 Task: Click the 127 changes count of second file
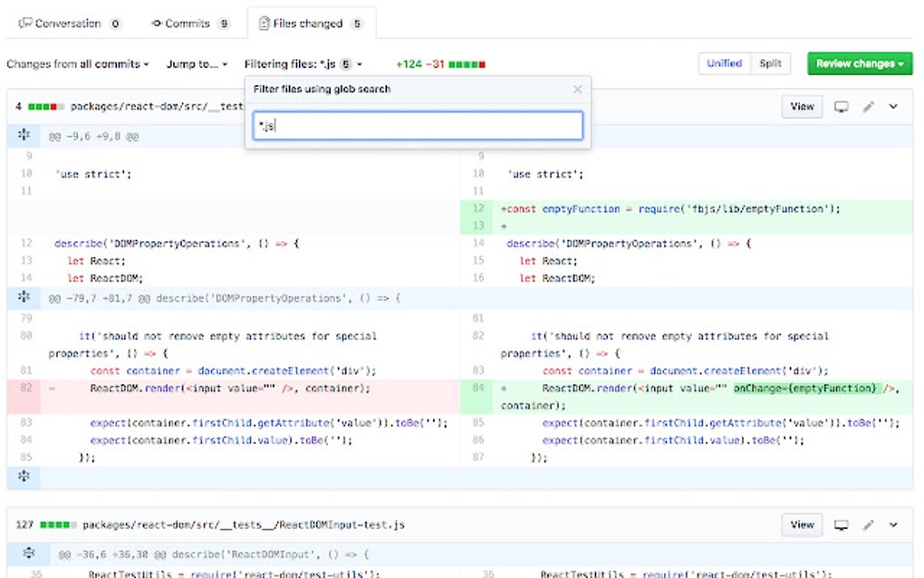(x=24, y=525)
